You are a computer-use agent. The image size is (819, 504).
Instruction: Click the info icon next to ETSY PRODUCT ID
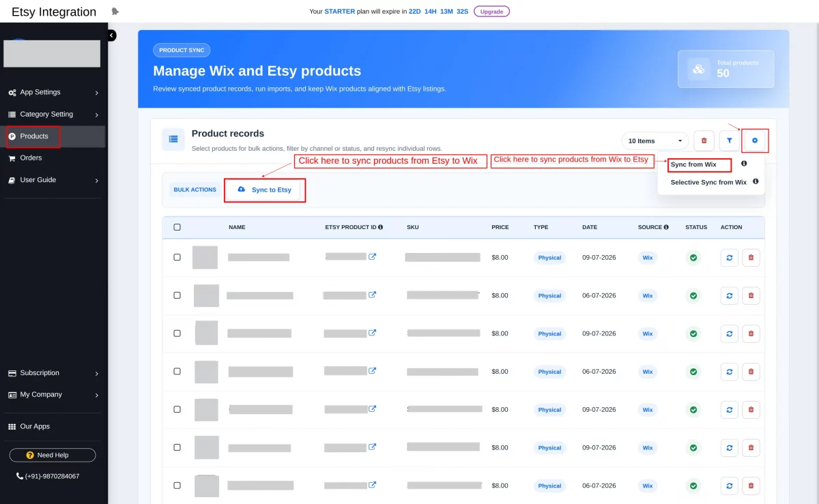pyautogui.click(x=380, y=227)
